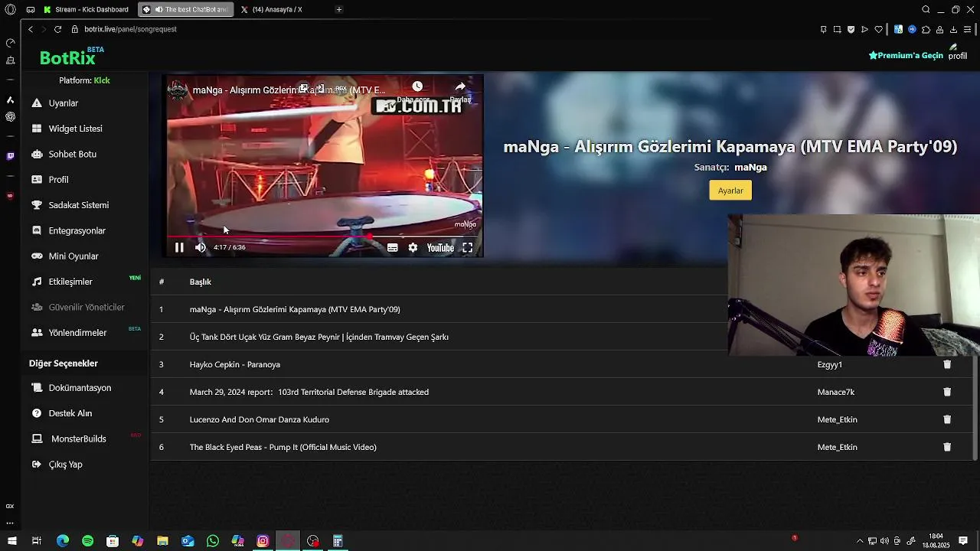Click requester name Ezgyy1
The image size is (980, 551).
coord(830,364)
